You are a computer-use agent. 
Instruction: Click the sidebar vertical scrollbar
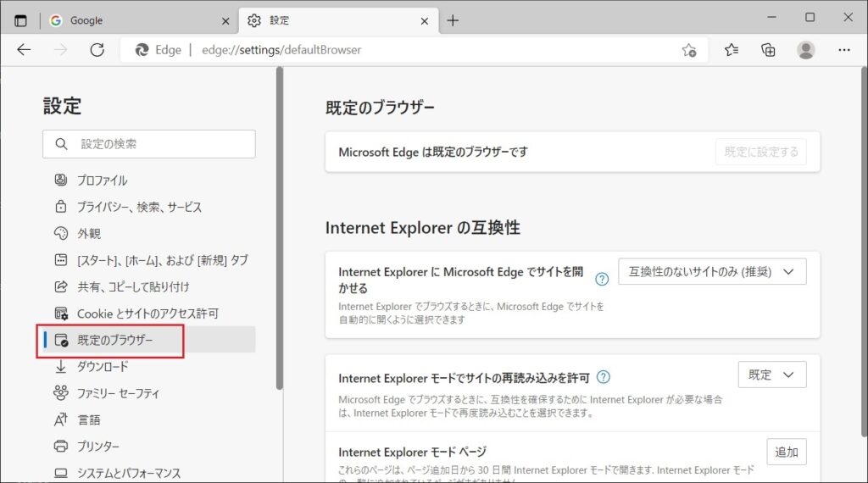(280, 228)
